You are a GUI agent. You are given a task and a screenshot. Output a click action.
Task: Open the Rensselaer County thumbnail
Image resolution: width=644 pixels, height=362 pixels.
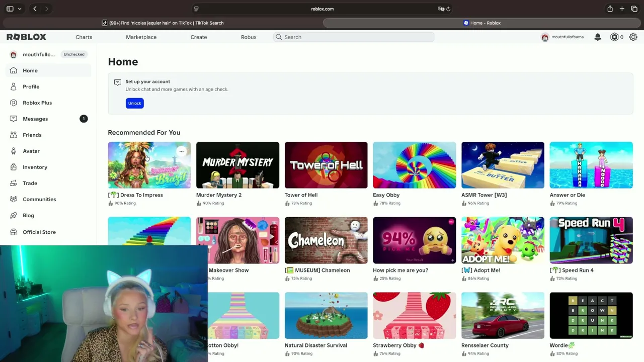pyautogui.click(x=503, y=316)
